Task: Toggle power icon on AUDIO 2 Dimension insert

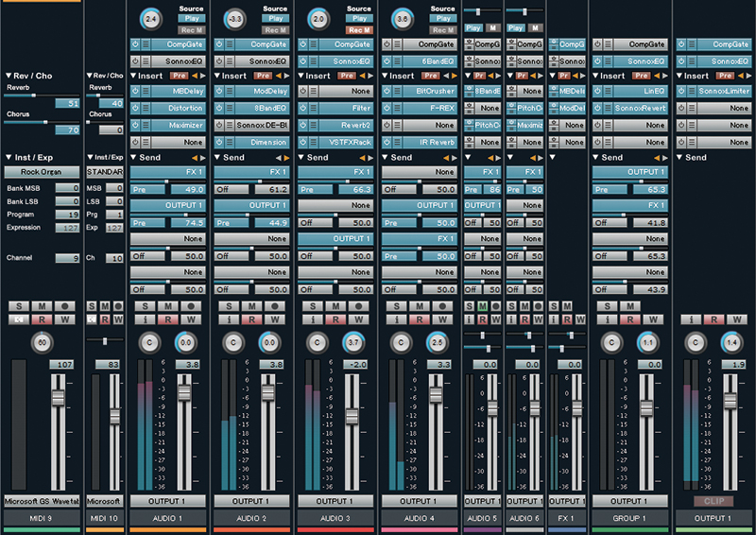Action: click(x=219, y=143)
